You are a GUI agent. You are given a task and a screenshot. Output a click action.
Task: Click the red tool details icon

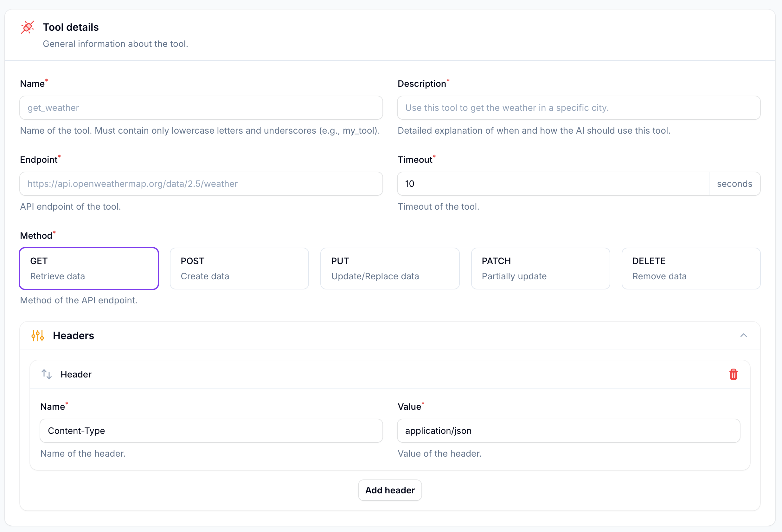[27, 27]
